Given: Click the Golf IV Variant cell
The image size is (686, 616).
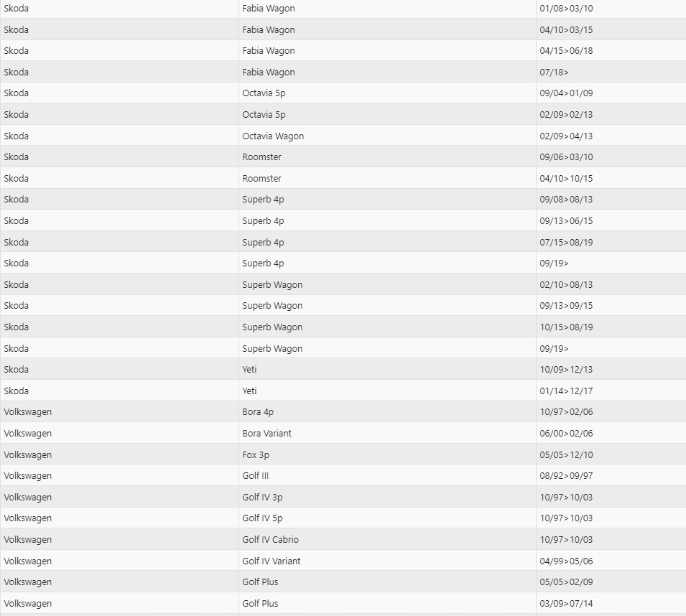Looking at the screenshot, I should pyautogui.click(x=272, y=561).
